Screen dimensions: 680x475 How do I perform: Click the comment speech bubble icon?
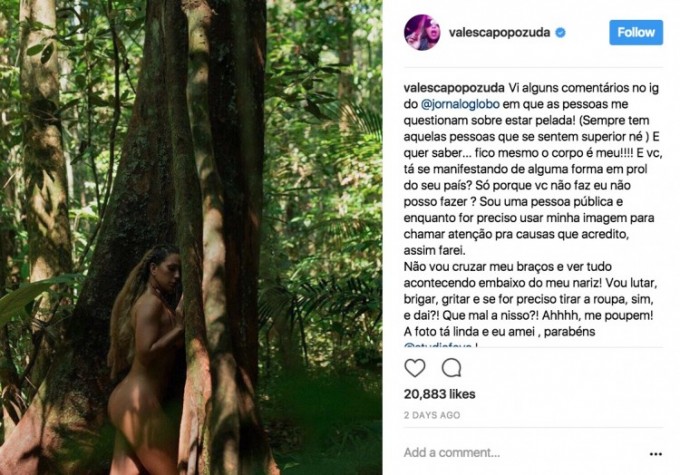pos(451,367)
